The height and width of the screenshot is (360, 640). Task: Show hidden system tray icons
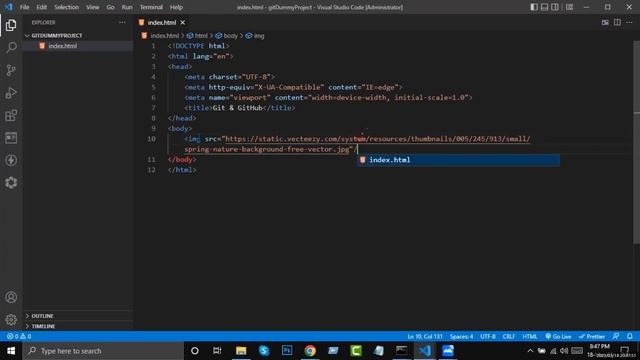click(x=530, y=351)
